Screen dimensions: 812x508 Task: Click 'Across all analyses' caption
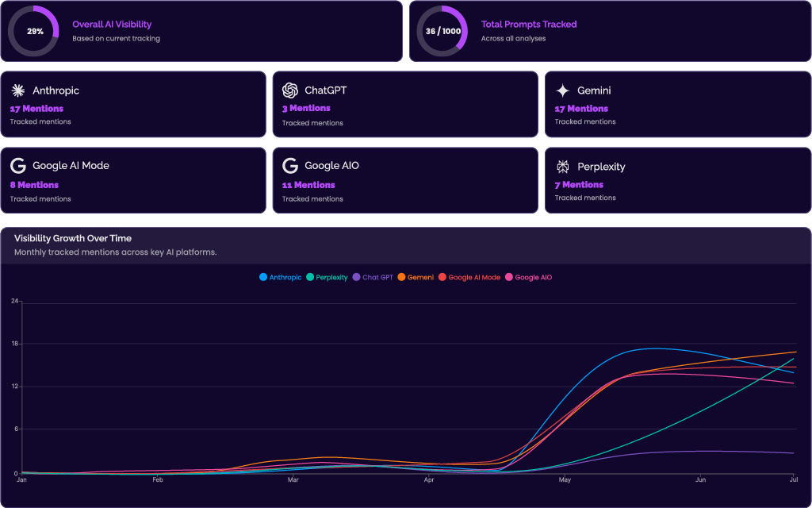513,38
